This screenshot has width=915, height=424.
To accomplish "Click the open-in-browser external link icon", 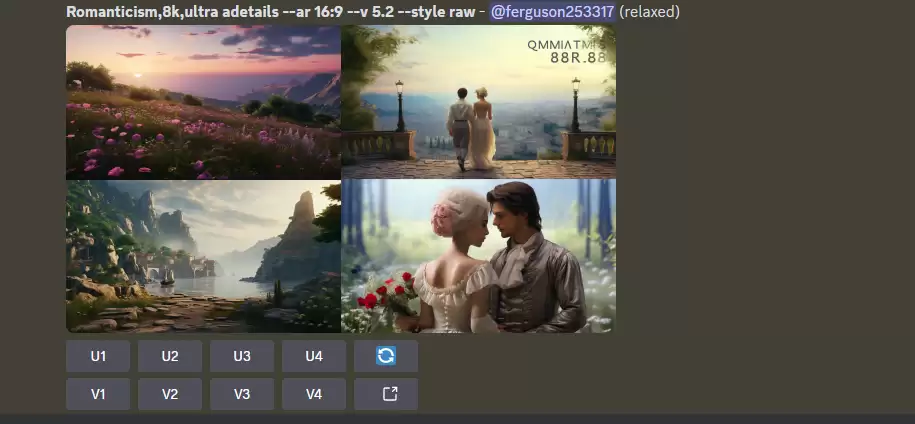I will [x=386, y=394].
